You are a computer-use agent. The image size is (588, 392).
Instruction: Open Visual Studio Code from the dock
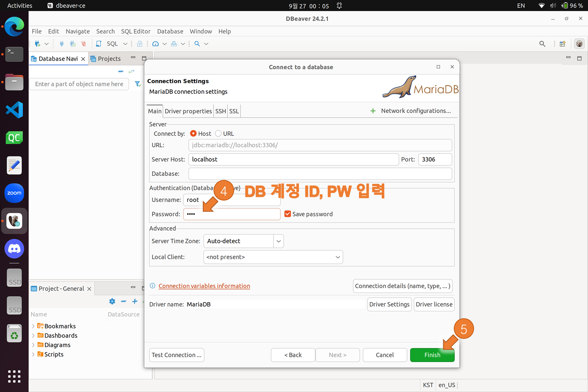click(x=14, y=110)
